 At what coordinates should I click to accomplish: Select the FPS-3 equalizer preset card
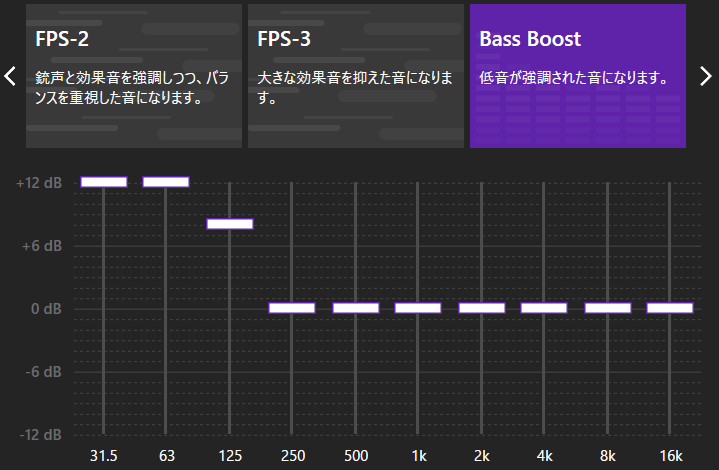click(x=355, y=76)
